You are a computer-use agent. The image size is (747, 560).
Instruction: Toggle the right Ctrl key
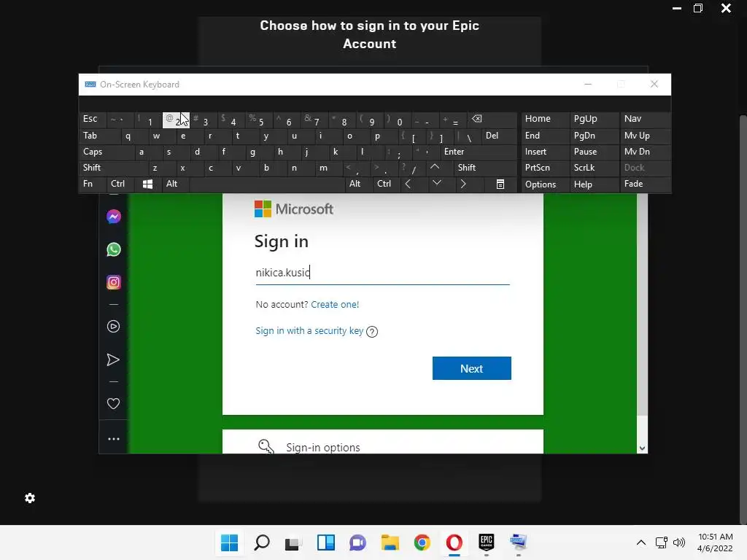coord(386,184)
